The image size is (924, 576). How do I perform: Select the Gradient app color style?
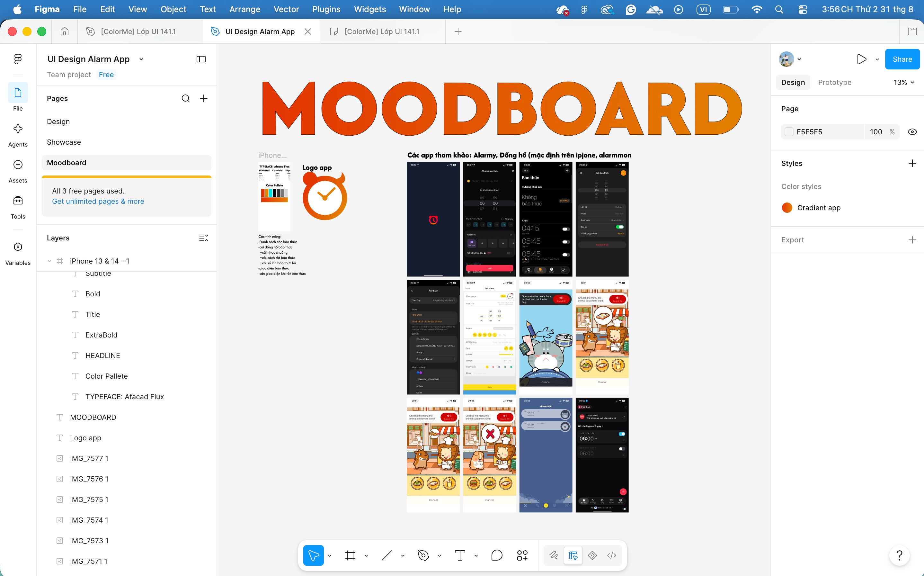click(811, 208)
